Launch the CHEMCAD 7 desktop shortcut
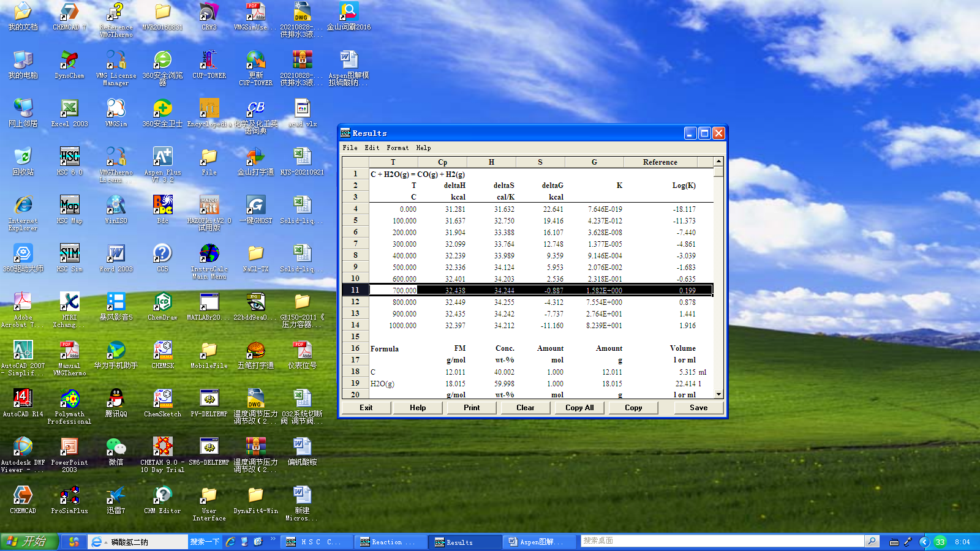Viewport: 980px width, 551px height. pyautogui.click(x=69, y=16)
